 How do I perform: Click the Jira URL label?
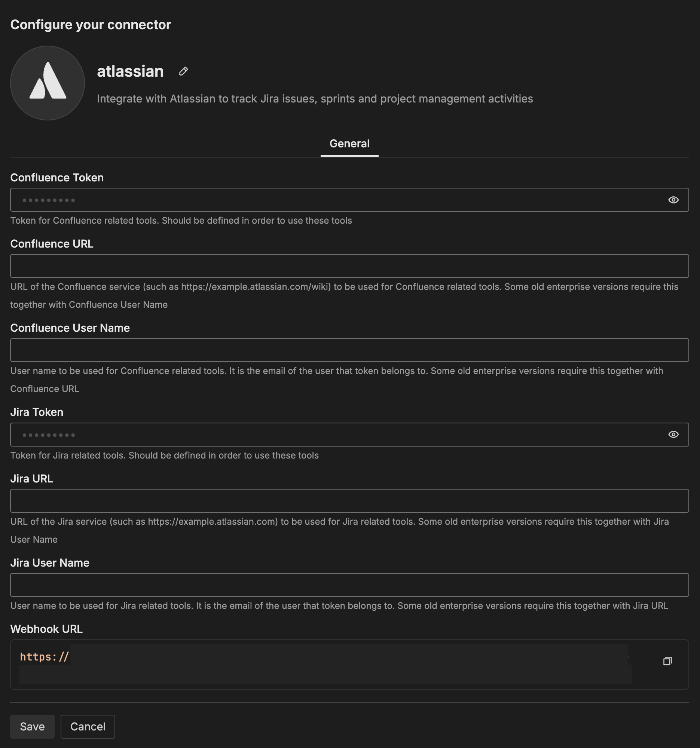[31, 479]
